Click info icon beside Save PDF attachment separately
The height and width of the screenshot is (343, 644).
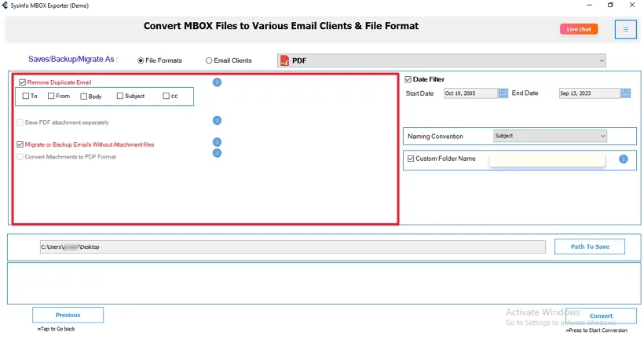pos(217,121)
